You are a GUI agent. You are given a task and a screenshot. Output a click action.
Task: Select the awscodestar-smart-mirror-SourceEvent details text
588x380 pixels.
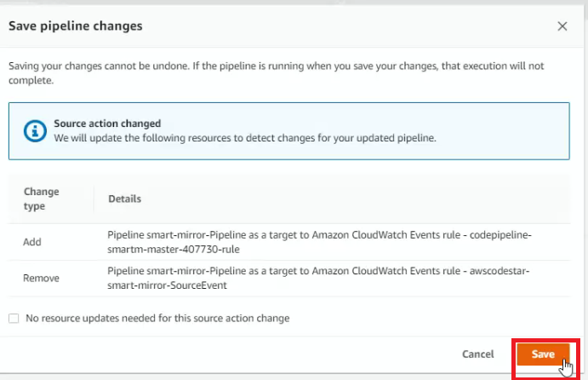tap(318, 279)
